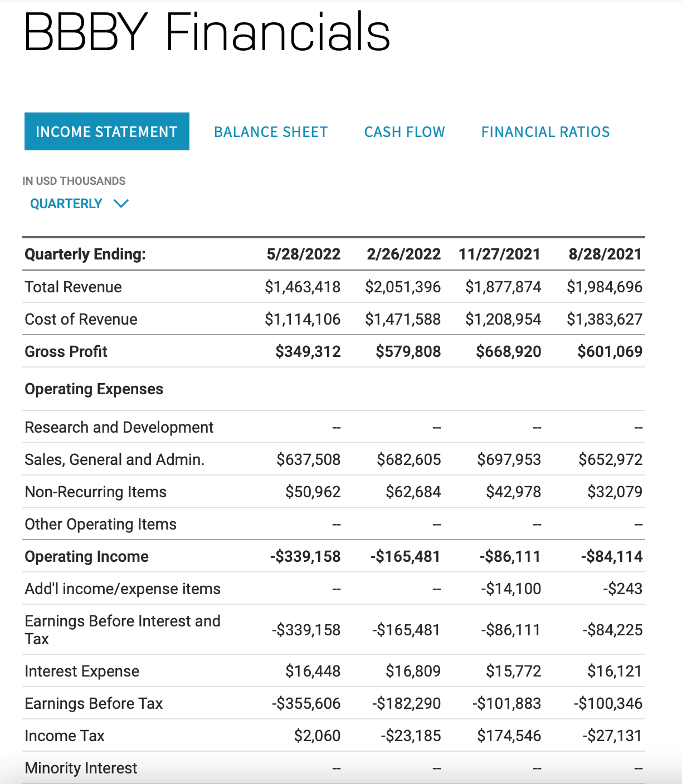Click the Sales, General and Admin. label

point(114,459)
